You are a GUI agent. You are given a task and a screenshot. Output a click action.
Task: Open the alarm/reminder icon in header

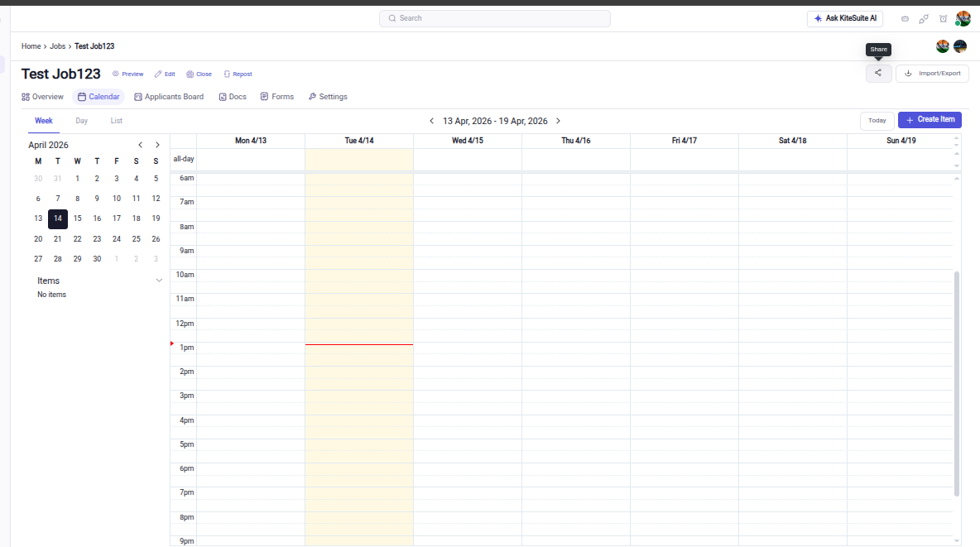pyautogui.click(x=943, y=19)
